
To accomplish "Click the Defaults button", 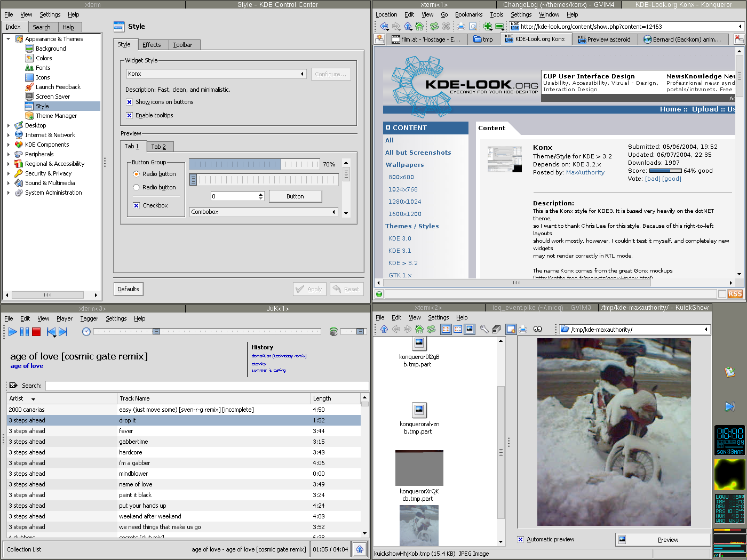I will [x=128, y=289].
